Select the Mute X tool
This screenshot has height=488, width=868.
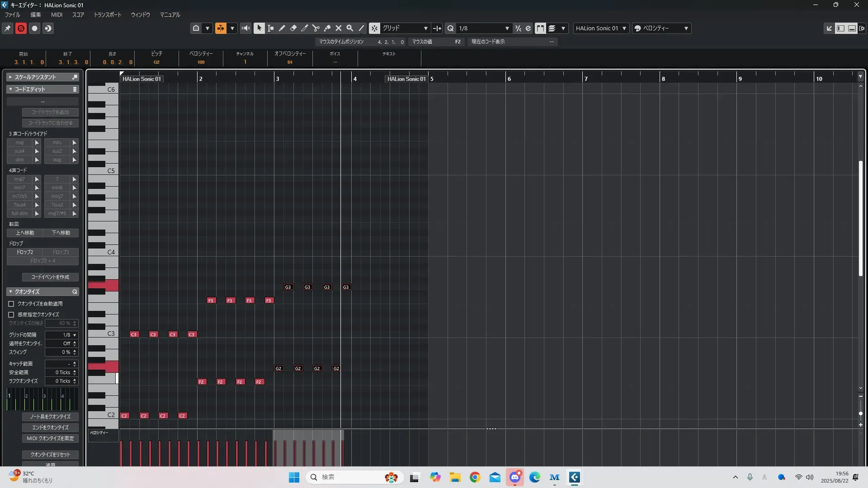[x=338, y=28]
